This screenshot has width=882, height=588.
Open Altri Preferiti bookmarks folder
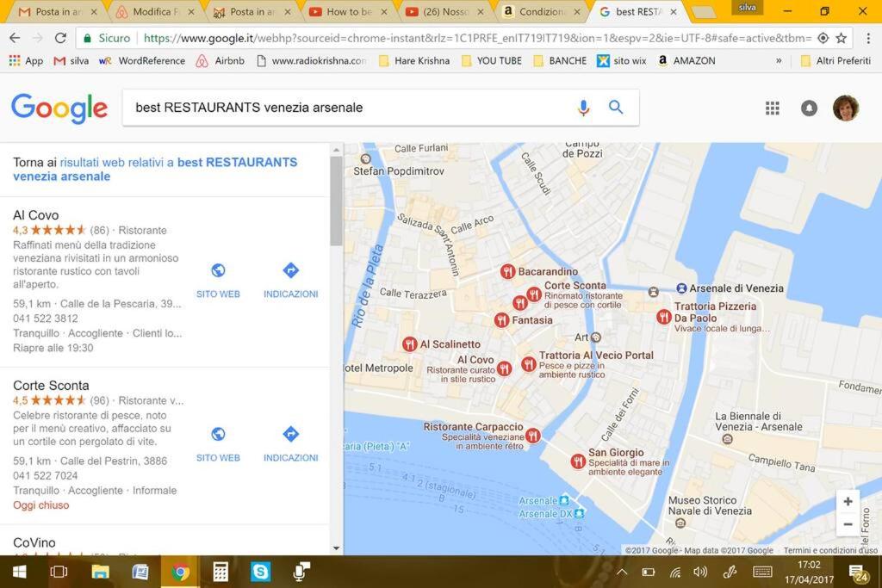(x=835, y=61)
